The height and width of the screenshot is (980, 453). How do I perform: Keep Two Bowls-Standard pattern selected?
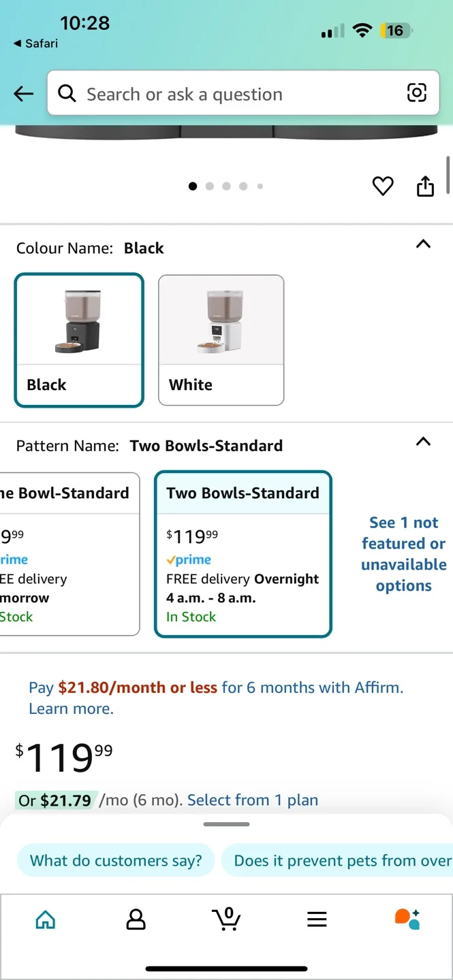[243, 553]
